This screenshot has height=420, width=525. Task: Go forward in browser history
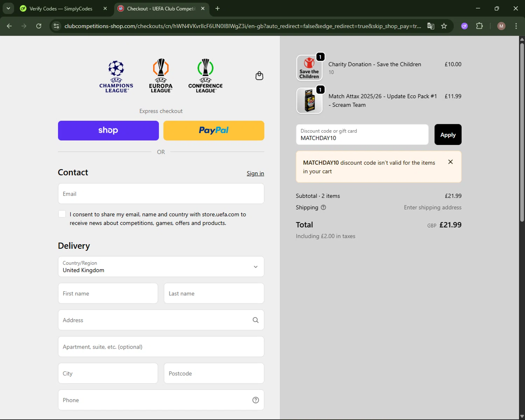pyautogui.click(x=24, y=26)
